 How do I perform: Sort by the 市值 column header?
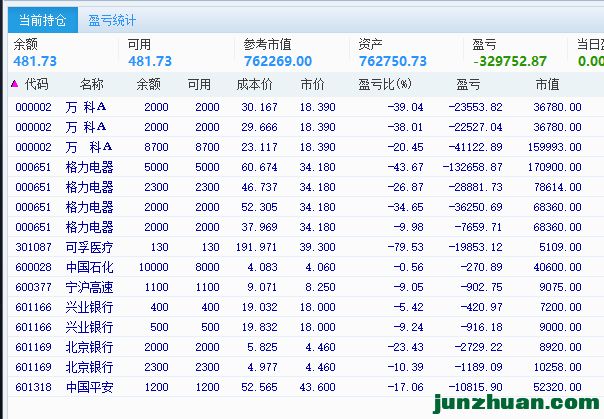[547, 84]
